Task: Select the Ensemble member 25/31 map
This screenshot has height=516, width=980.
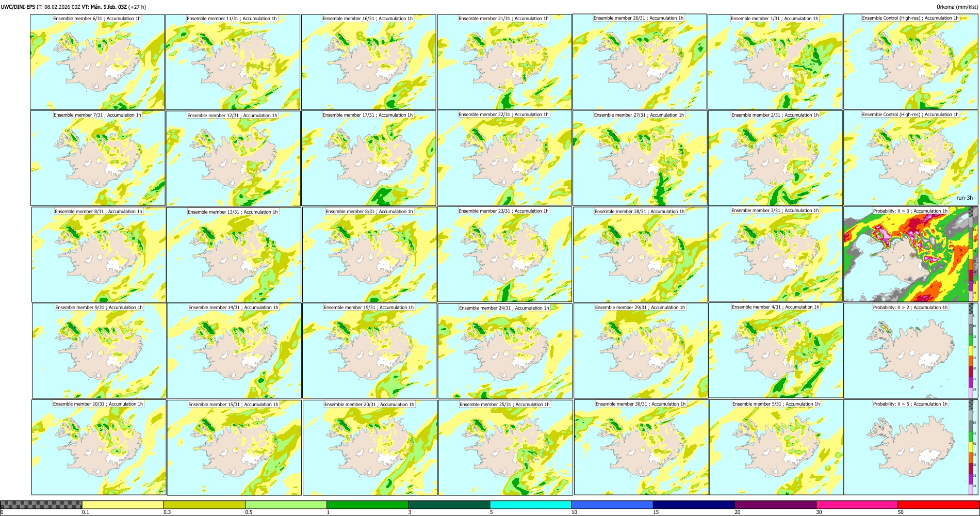Action: (505, 448)
